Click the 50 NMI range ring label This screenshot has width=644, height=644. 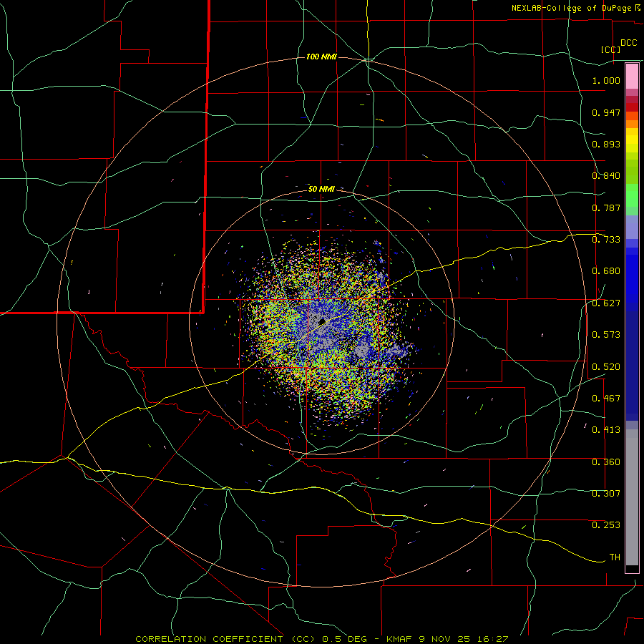pos(321,189)
